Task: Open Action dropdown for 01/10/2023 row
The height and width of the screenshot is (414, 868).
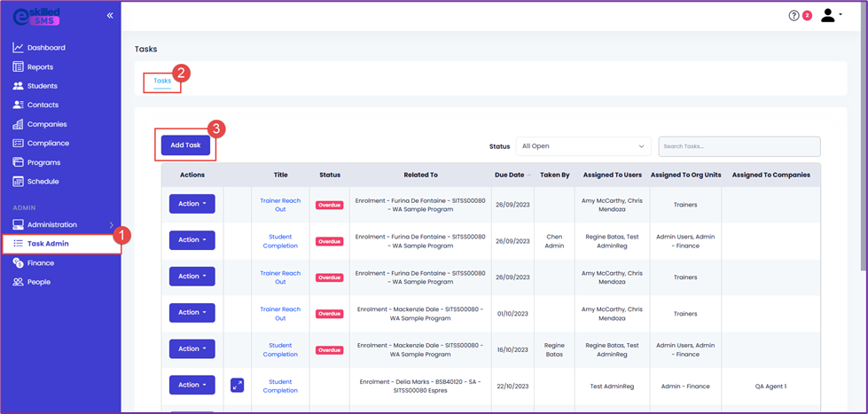Action: [x=192, y=312]
